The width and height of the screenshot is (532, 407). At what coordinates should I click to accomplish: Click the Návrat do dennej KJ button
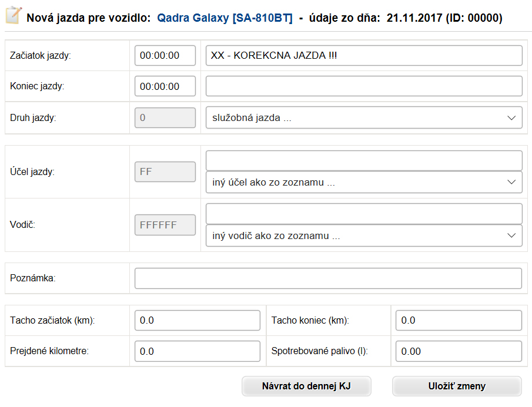click(306, 386)
